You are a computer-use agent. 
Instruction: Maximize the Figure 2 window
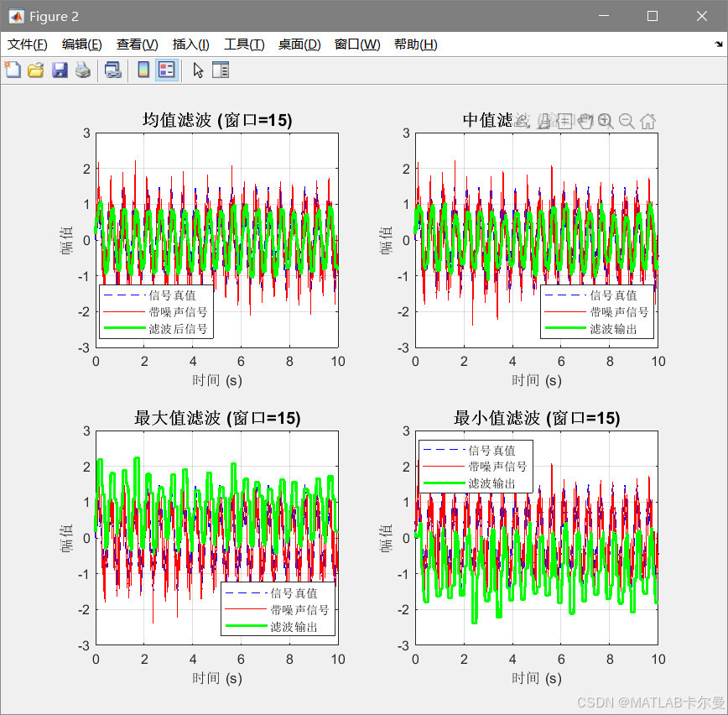pyautogui.click(x=653, y=16)
